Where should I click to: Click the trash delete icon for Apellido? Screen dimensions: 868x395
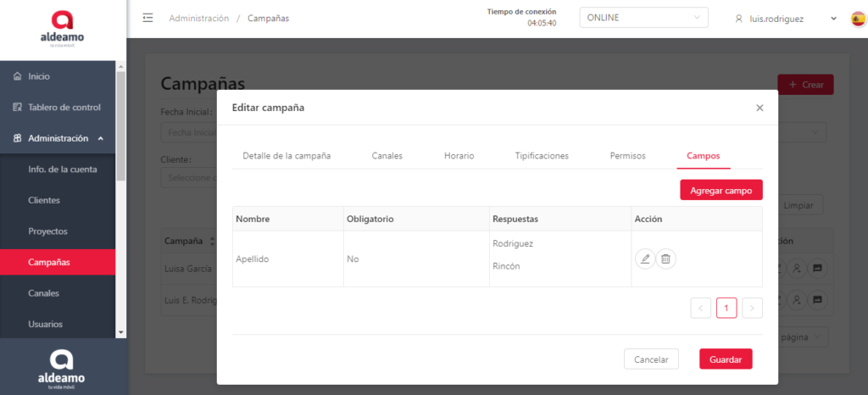[x=666, y=259]
